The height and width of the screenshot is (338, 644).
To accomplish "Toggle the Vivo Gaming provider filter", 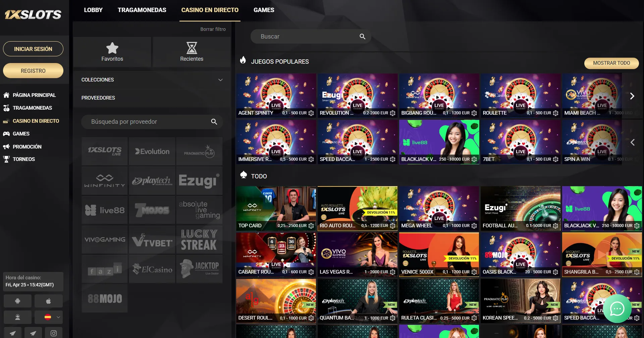I will pyautogui.click(x=105, y=240).
